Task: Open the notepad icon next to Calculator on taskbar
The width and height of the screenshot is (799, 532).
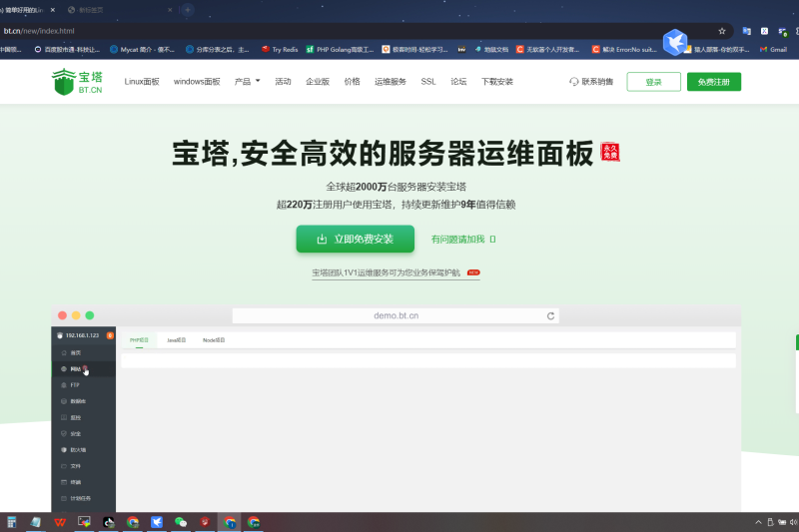Action: (36, 522)
